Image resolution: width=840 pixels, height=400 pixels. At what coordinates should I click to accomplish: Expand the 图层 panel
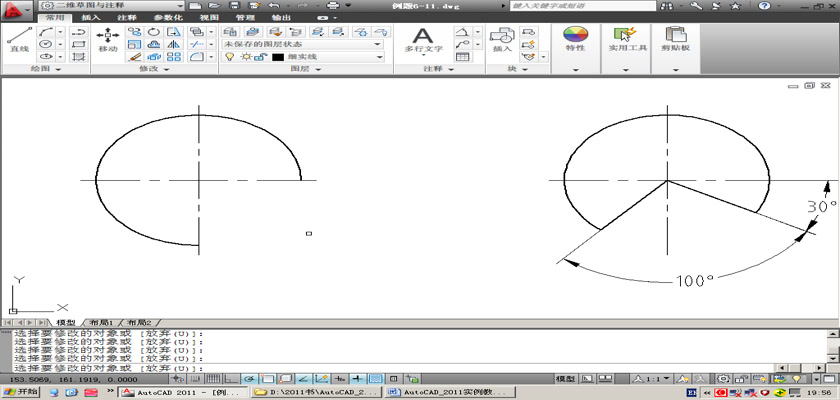tap(306, 69)
